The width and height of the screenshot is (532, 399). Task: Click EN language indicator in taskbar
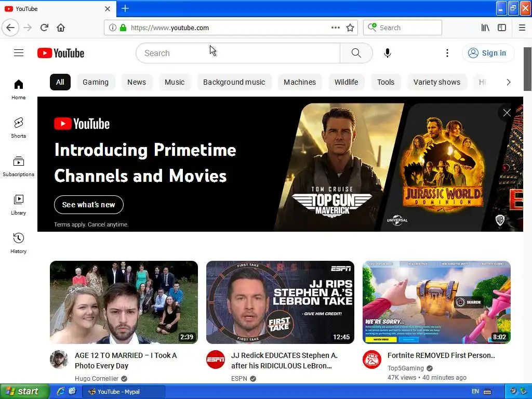475,391
